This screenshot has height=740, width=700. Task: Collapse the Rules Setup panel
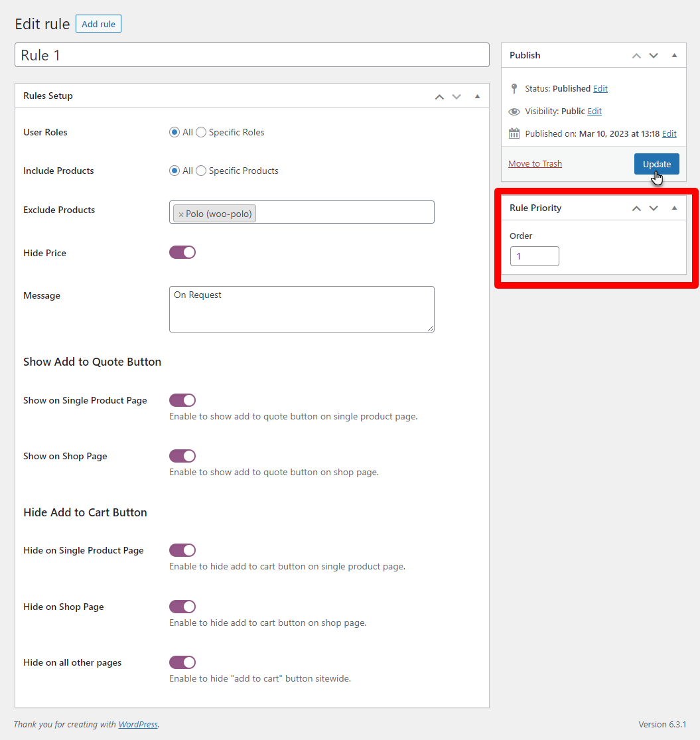tap(477, 96)
